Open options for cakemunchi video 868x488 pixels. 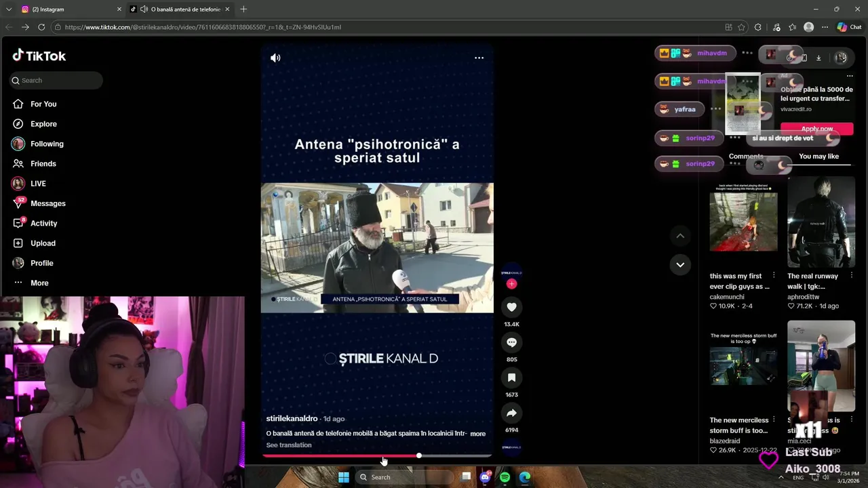(774, 276)
